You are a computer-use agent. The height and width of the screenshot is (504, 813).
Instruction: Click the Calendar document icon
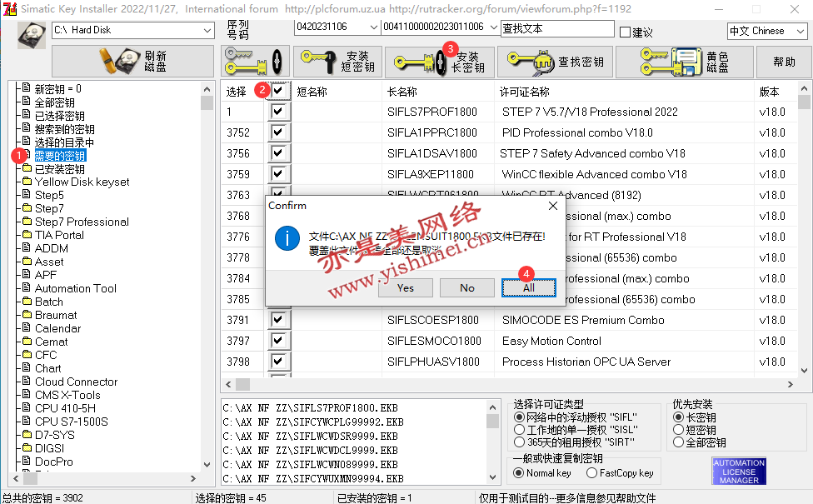tap(27, 327)
